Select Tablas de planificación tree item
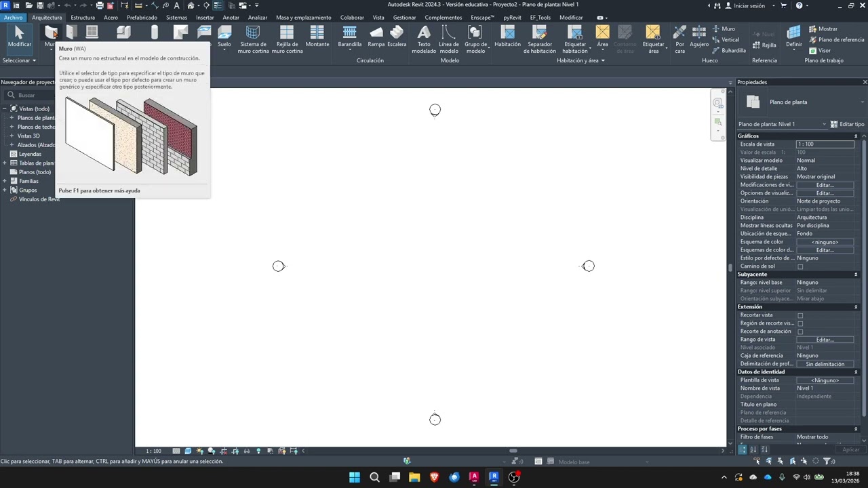 [37, 163]
